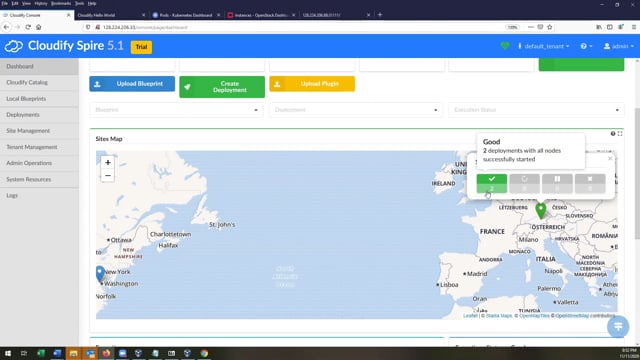Screen dimensions: 640x360
Task: Open the Leaflet attribution link
Action: [470, 316]
